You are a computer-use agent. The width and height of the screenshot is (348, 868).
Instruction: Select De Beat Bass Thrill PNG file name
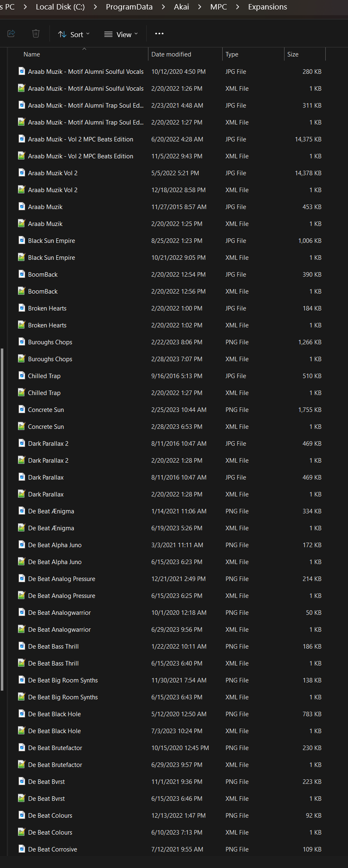[x=53, y=647]
